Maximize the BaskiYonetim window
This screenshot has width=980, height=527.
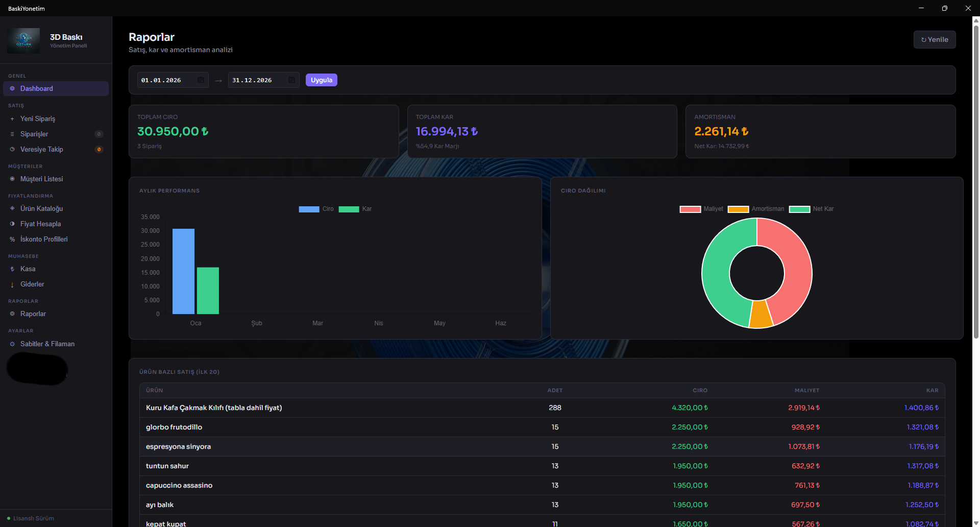(945, 8)
